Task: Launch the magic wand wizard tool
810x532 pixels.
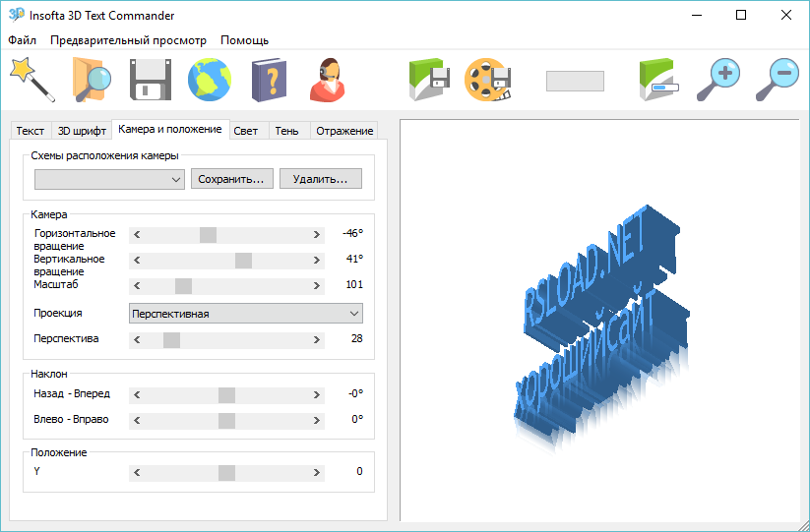Action: pos(32,80)
